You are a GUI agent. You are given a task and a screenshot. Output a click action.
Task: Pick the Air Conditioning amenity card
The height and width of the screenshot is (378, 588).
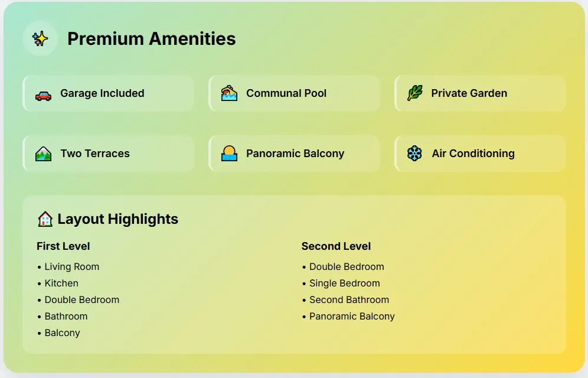(480, 154)
